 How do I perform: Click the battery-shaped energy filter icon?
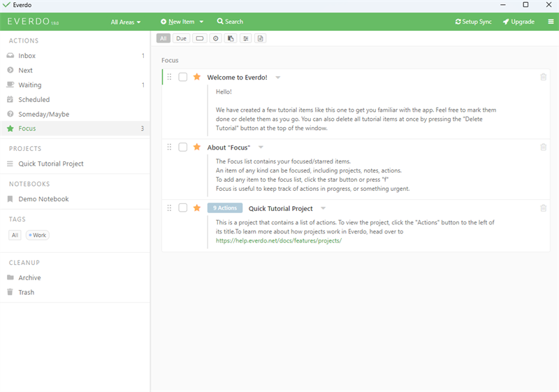click(200, 38)
